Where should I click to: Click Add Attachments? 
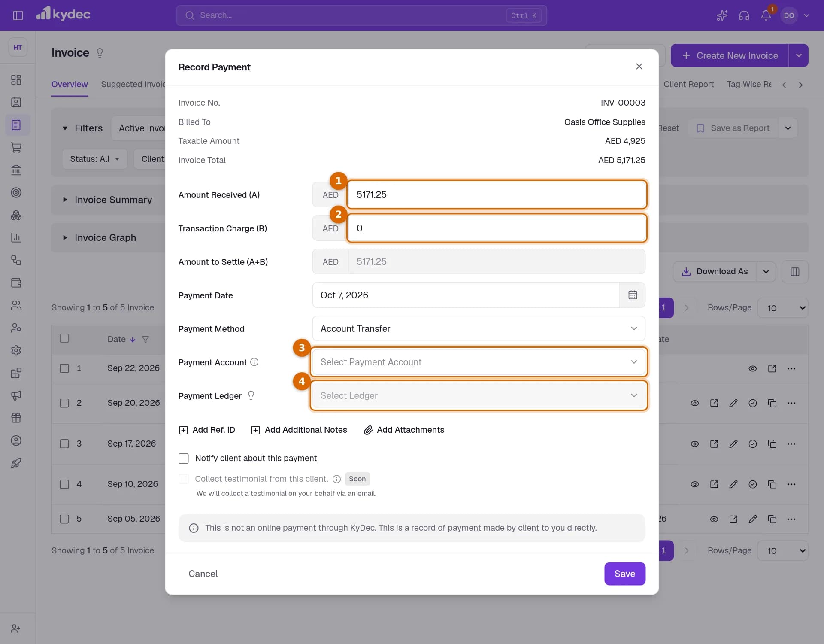[404, 430]
